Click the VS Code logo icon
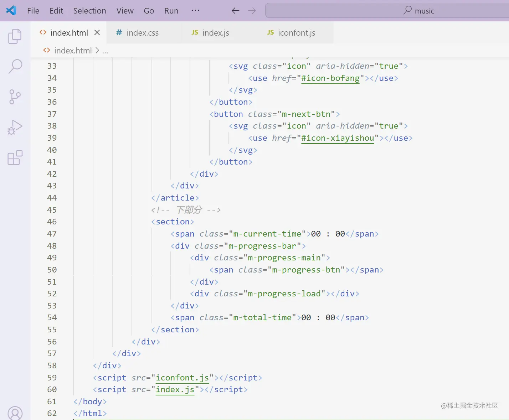The height and width of the screenshot is (420, 509). point(11,10)
